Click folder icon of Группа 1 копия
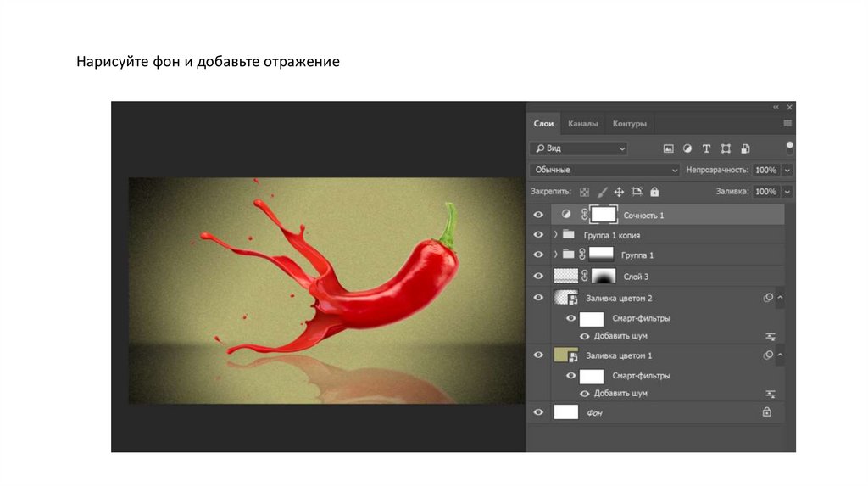Image resolution: width=868 pixels, height=487 pixels. [x=569, y=234]
